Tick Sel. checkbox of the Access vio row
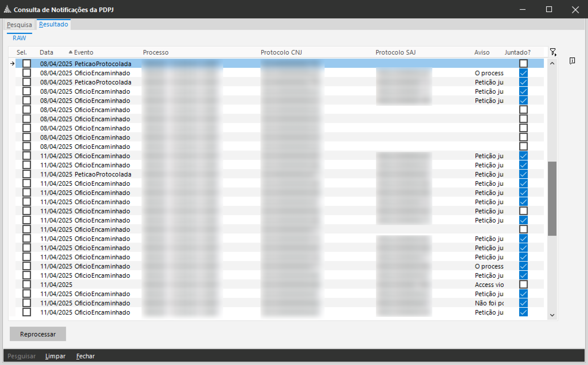Screen dimensions: 588x365 click(x=27, y=284)
